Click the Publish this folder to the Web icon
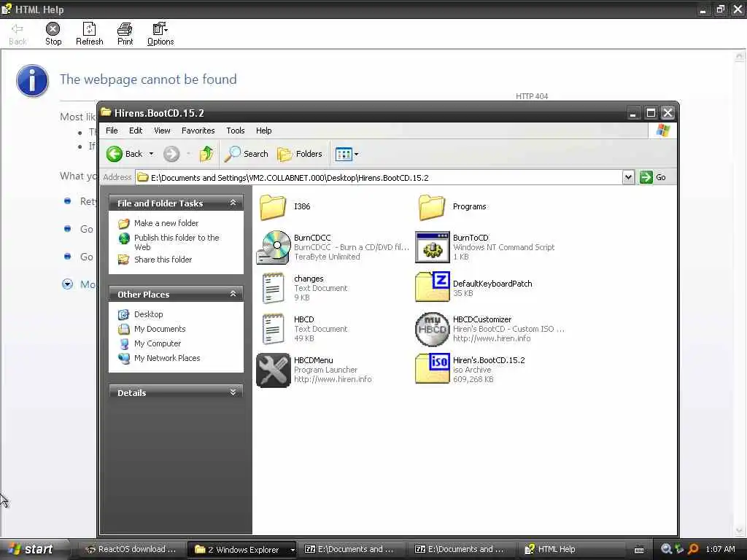This screenshot has height=560, width=747. tap(124, 238)
